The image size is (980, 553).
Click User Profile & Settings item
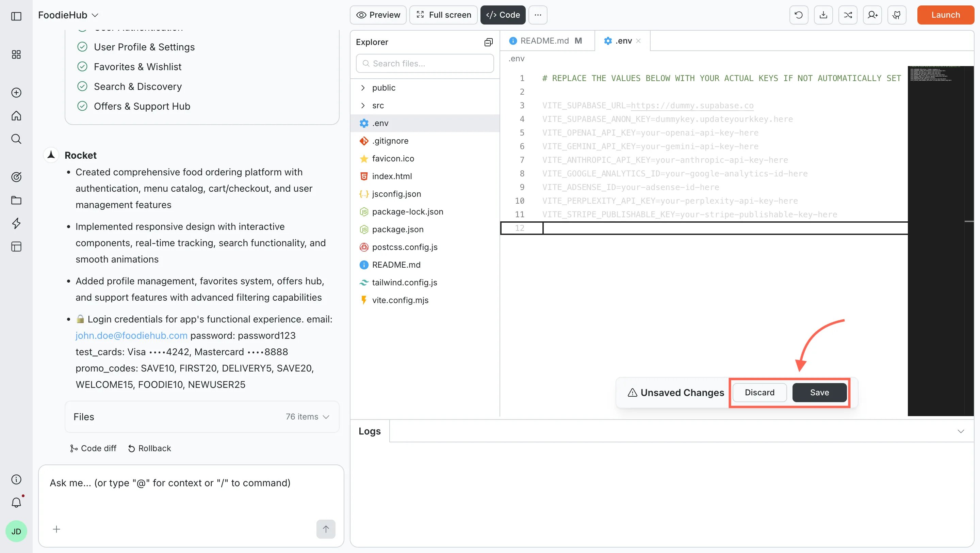(x=144, y=47)
